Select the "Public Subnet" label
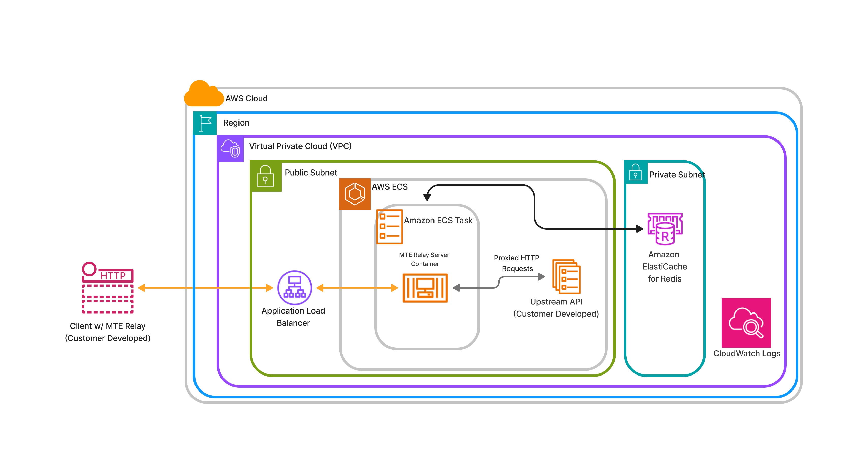This screenshot has height=469, width=868. [311, 173]
